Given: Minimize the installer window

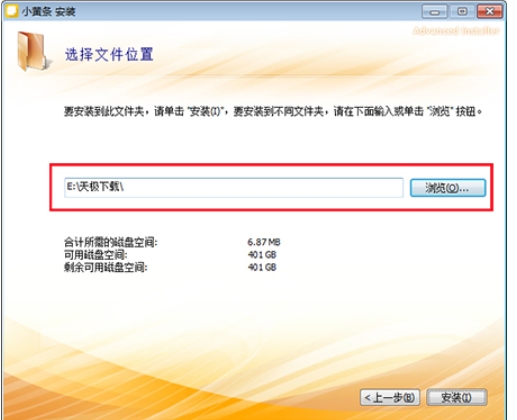Looking at the screenshot, I should click(434, 12).
